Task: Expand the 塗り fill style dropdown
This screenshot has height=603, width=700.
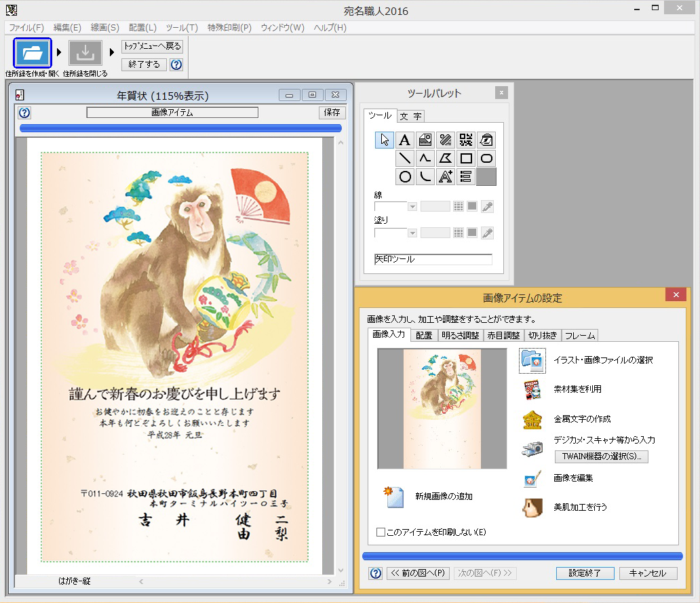Action: tap(412, 233)
